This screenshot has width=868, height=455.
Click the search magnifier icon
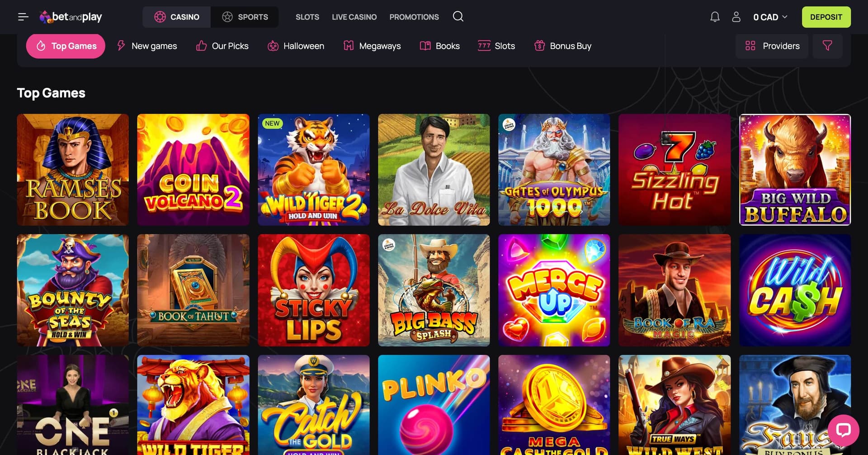[x=458, y=17]
